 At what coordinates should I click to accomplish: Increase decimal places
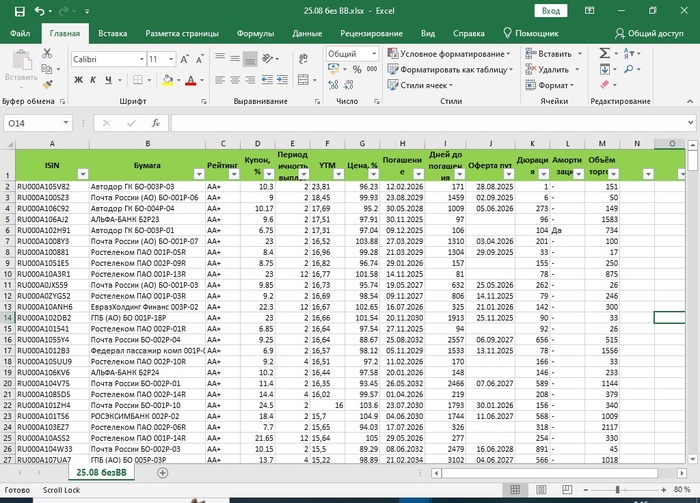[333, 85]
